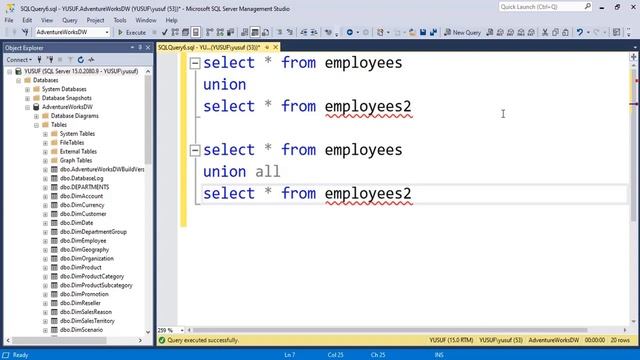Click the split editor button above scrollbar

click(x=633, y=57)
